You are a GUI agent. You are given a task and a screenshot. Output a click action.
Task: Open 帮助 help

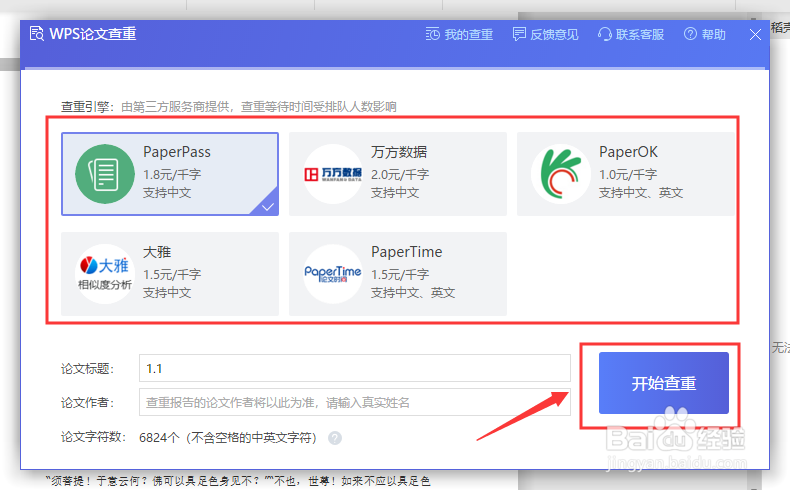pyautogui.click(x=705, y=34)
